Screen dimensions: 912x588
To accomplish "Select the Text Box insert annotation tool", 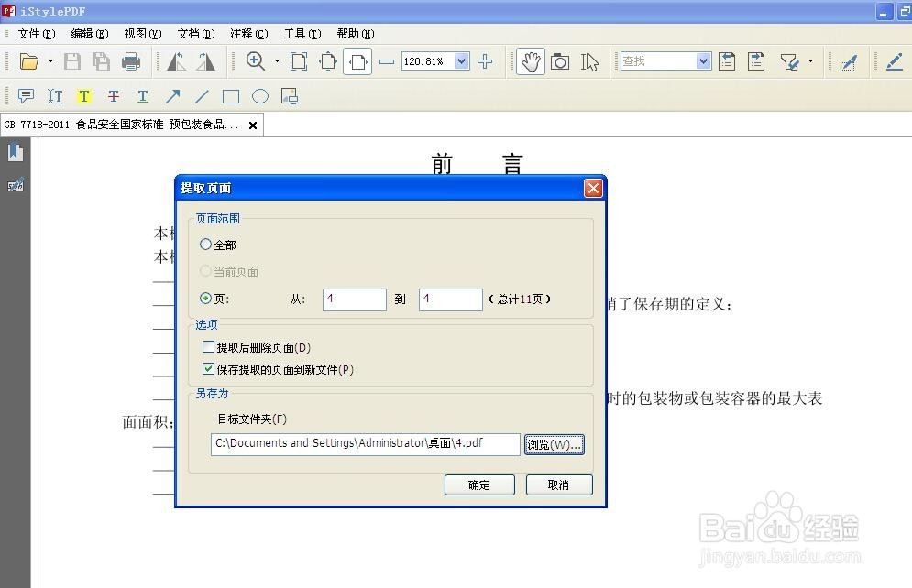I will pos(55,96).
